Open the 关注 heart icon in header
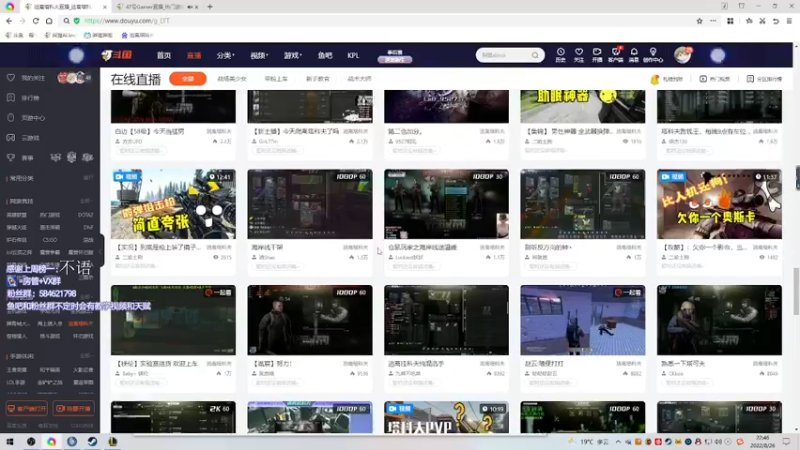The height and width of the screenshot is (450, 800). [579, 55]
